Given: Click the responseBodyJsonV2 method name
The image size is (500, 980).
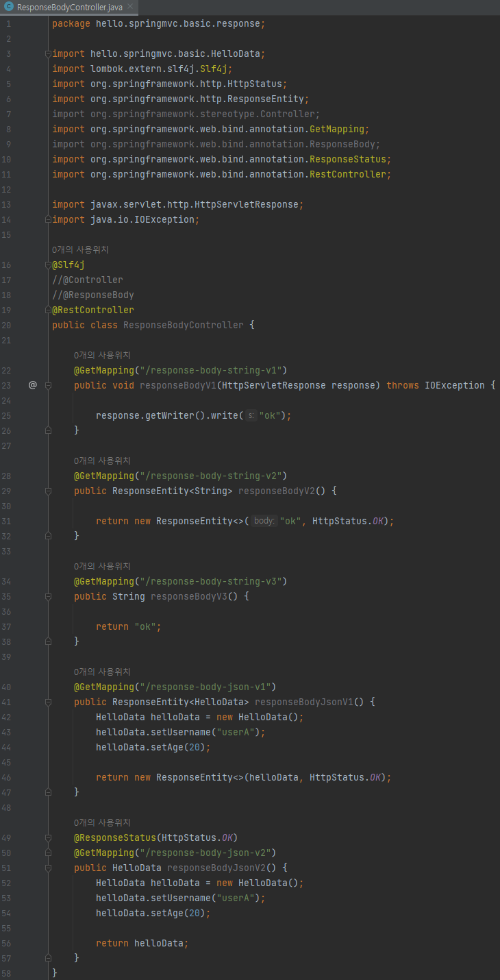Looking at the screenshot, I should (216, 868).
